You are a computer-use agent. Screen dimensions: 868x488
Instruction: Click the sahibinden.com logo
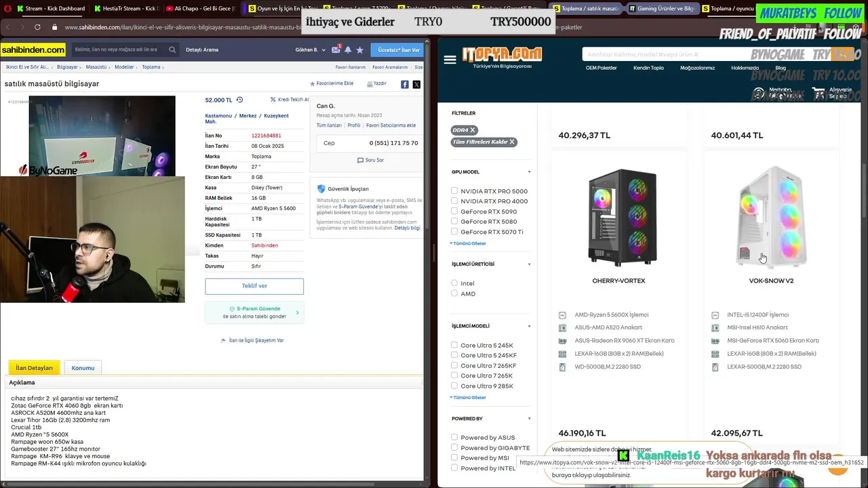[x=33, y=49]
